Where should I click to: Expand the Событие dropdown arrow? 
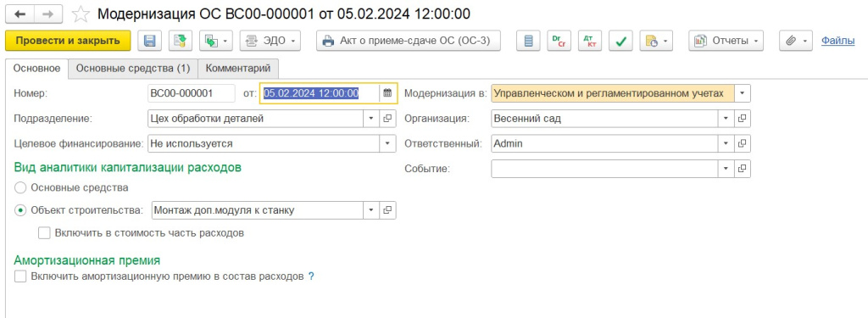click(x=726, y=169)
